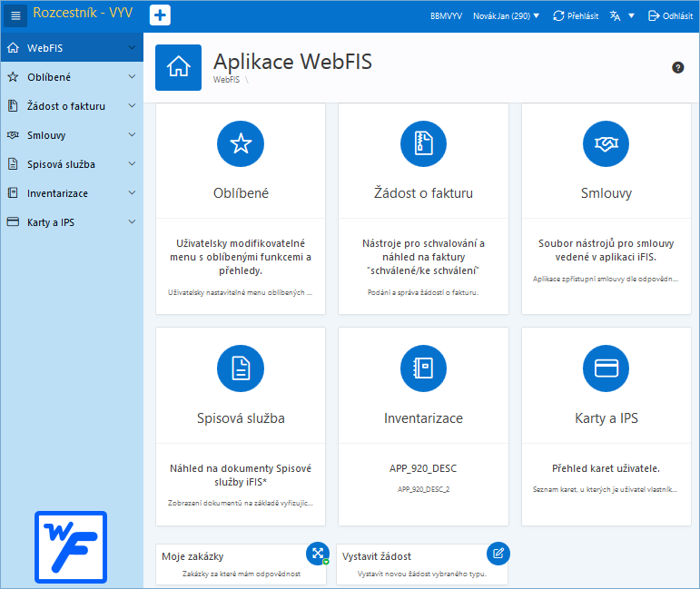Click the white plus button in the header
The width and height of the screenshot is (700, 589).
(x=160, y=15)
